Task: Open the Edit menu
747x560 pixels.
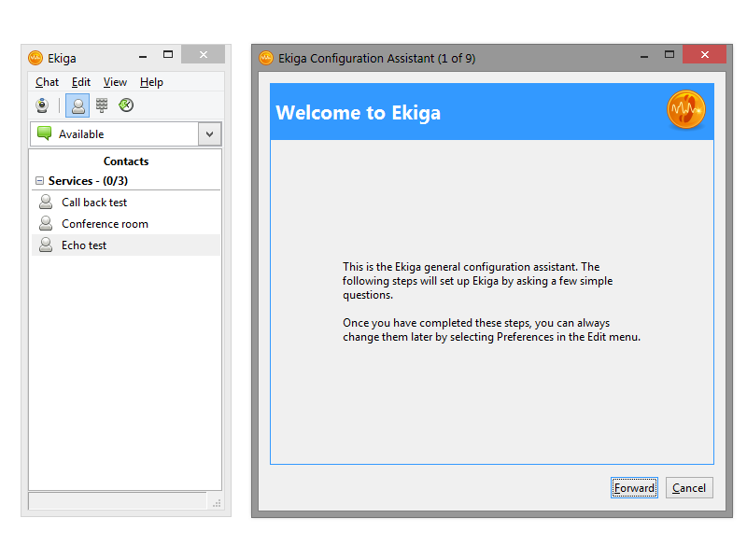Action: 81,82
